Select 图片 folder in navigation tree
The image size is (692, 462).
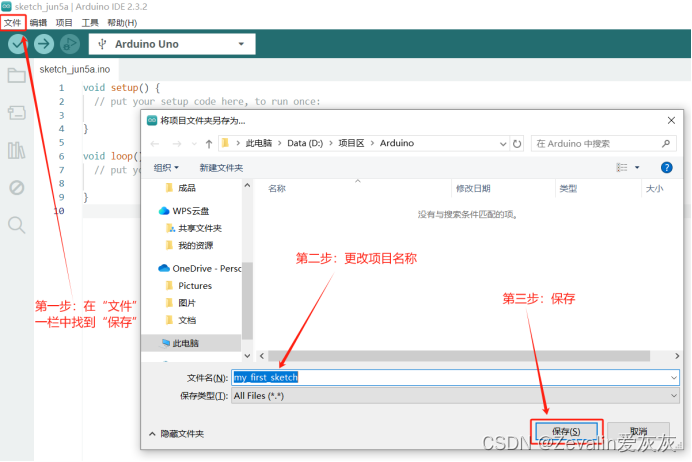pyautogui.click(x=181, y=303)
